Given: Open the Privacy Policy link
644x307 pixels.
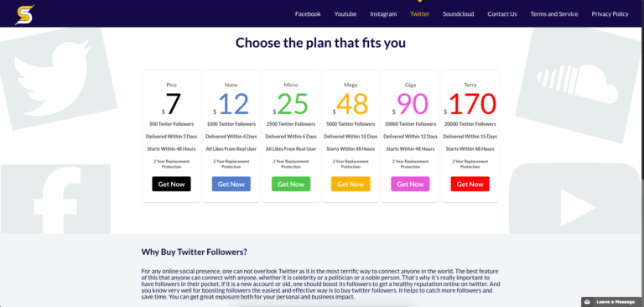Looking at the screenshot, I should (610, 14).
